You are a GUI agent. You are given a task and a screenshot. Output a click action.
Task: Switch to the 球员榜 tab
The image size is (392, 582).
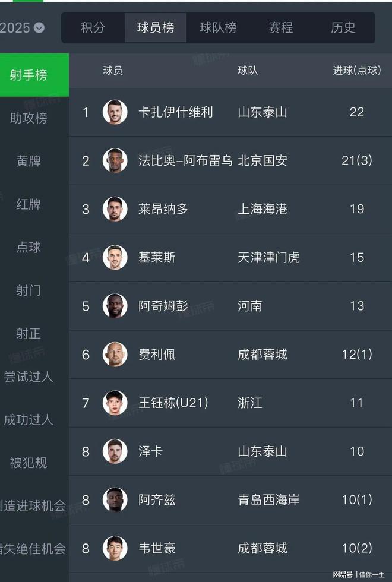click(x=155, y=27)
